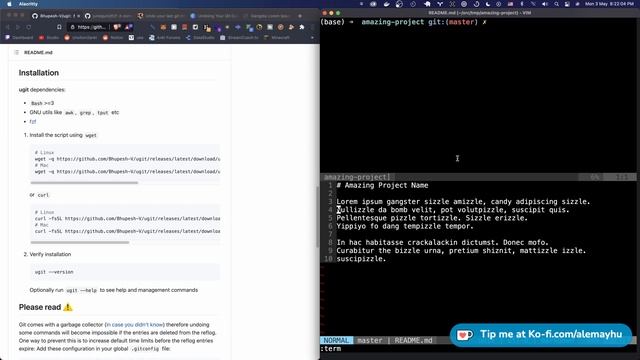Click the '# Amazing Project Name' line in Vim
The height and width of the screenshot is (360, 640).
pos(382,185)
